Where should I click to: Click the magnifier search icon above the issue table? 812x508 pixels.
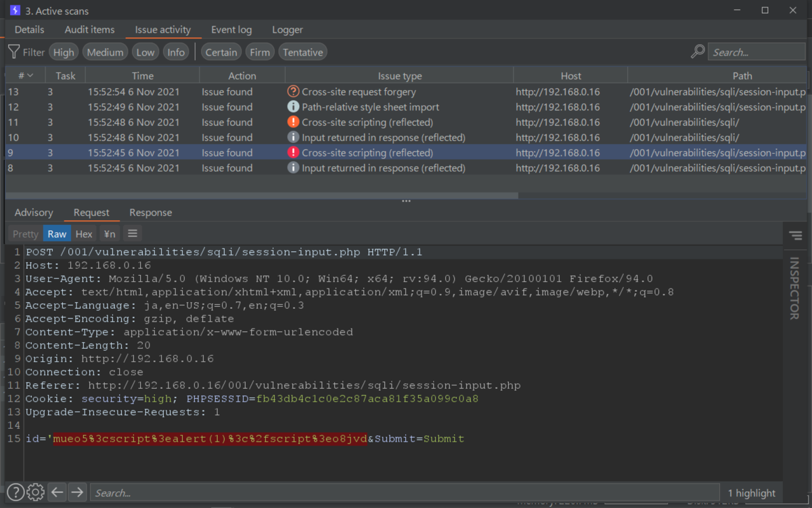pyautogui.click(x=698, y=52)
